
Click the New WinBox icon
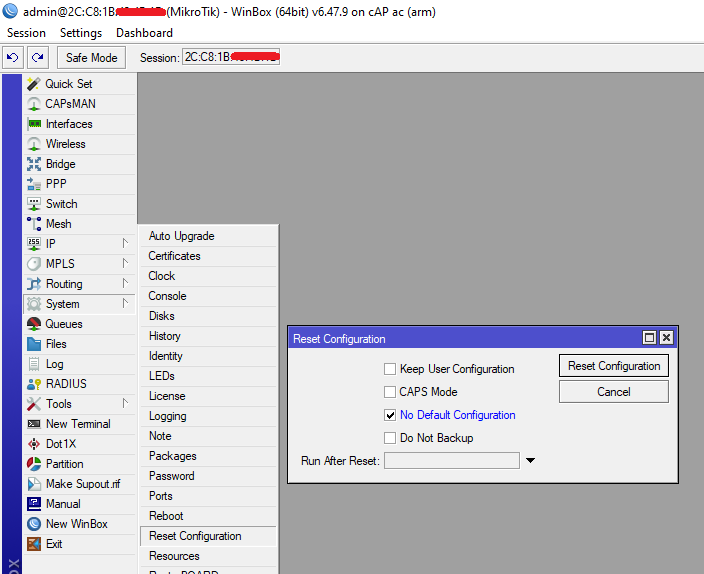(34, 524)
